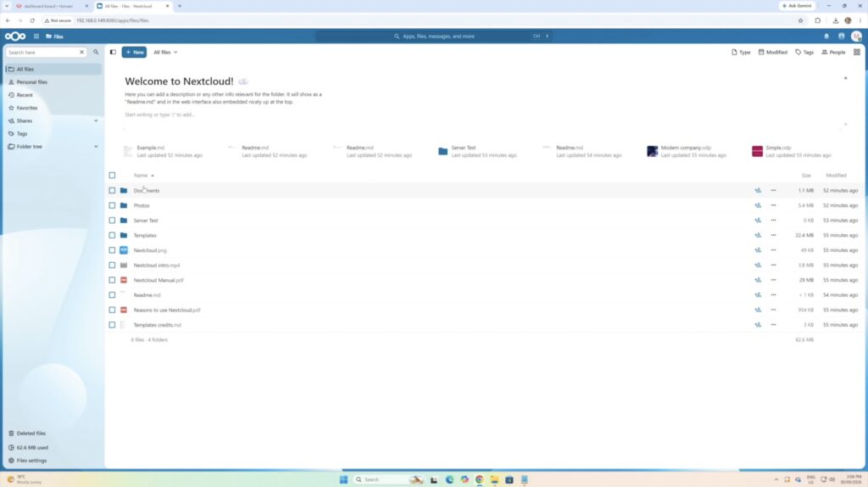Check the Nextcloud Manual.pdf checkbox

tap(113, 280)
